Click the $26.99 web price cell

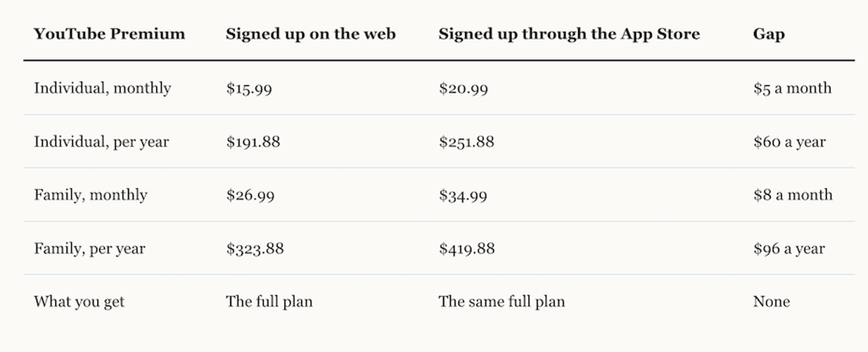point(250,196)
